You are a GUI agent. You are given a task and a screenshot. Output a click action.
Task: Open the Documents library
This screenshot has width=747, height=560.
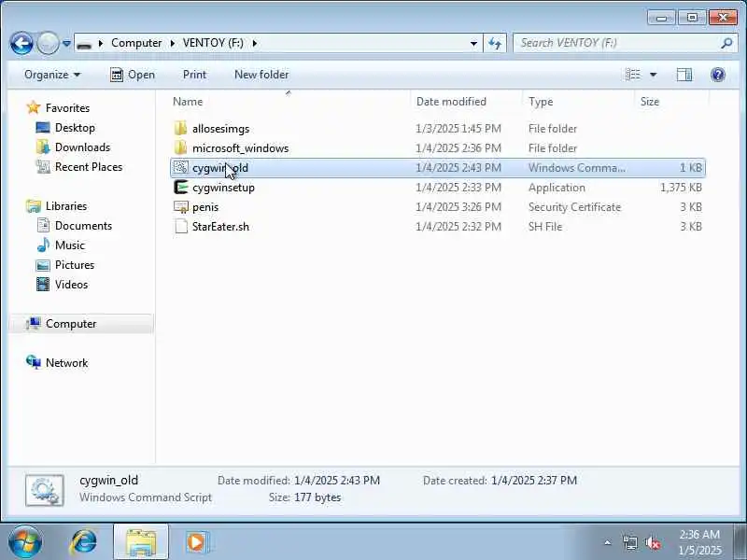tap(83, 226)
